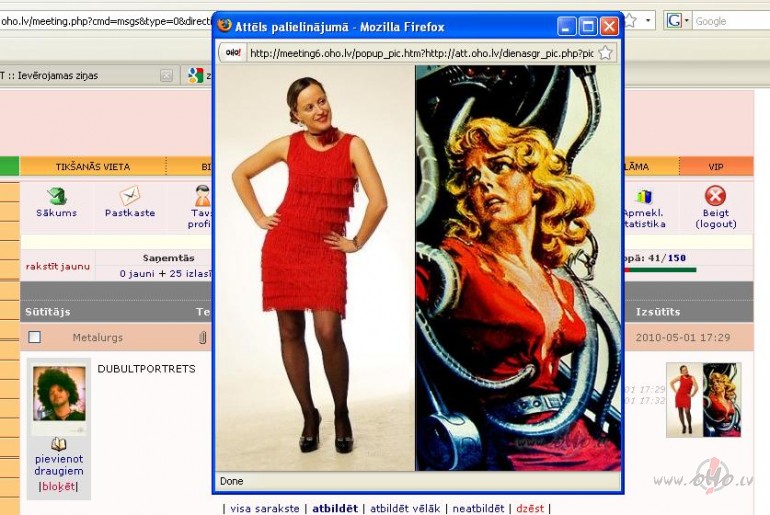The width and height of the screenshot is (770, 515).
Task: Click the Metalurgs sender avatar thumbnail
Action: click(x=58, y=394)
